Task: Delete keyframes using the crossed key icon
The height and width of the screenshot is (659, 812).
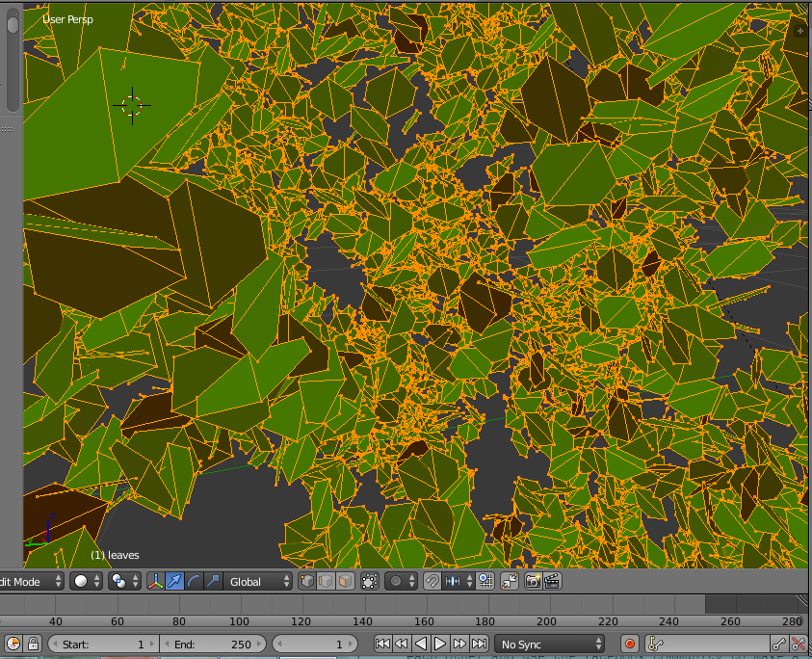Action: 799,644
